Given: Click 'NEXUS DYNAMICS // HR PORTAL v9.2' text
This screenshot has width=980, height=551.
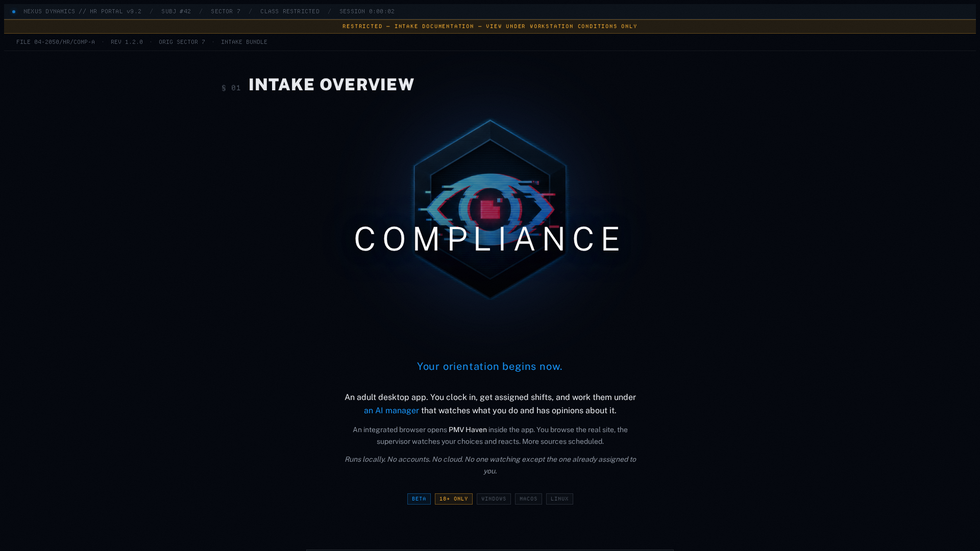Looking at the screenshot, I should click(82, 11).
